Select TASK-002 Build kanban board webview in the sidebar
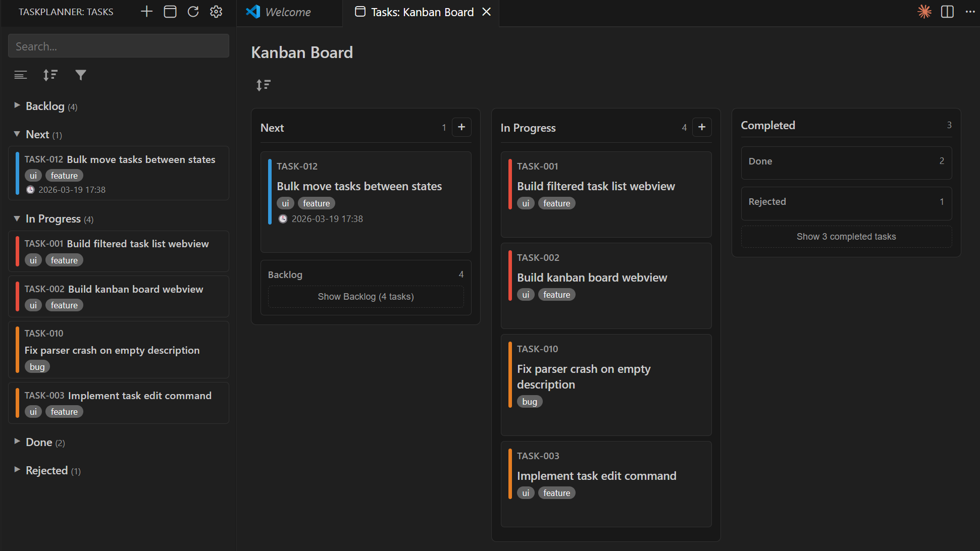 click(119, 296)
